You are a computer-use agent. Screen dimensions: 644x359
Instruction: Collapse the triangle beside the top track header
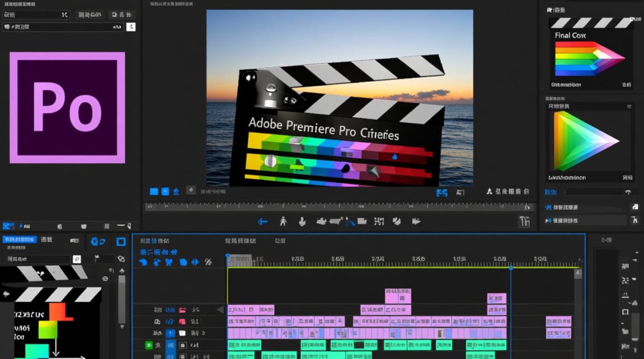(x=220, y=310)
